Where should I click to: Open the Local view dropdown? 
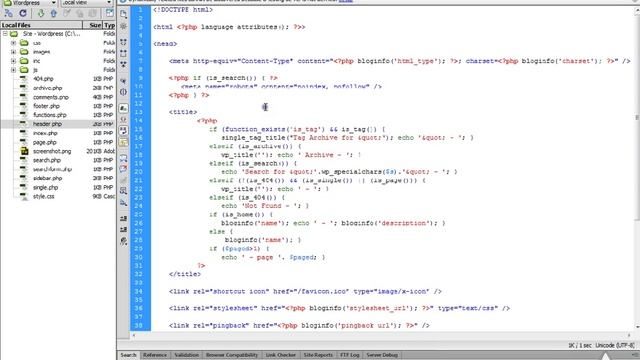point(86,3)
